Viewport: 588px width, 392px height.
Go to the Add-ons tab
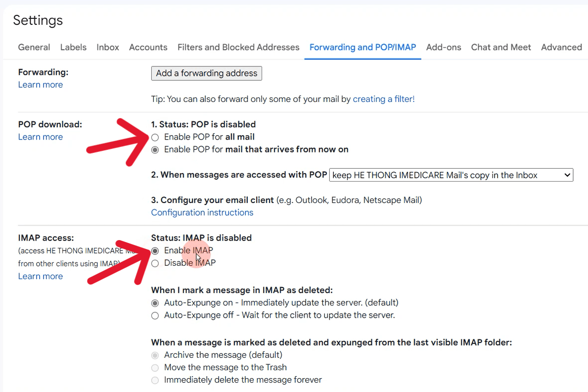click(443, 47)
